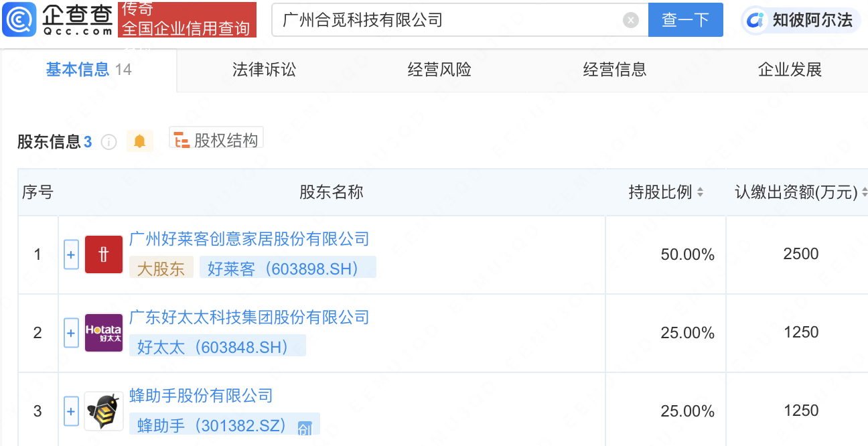Click the 大股东 tag
This screenshot has height=446, width=868.
161,268
